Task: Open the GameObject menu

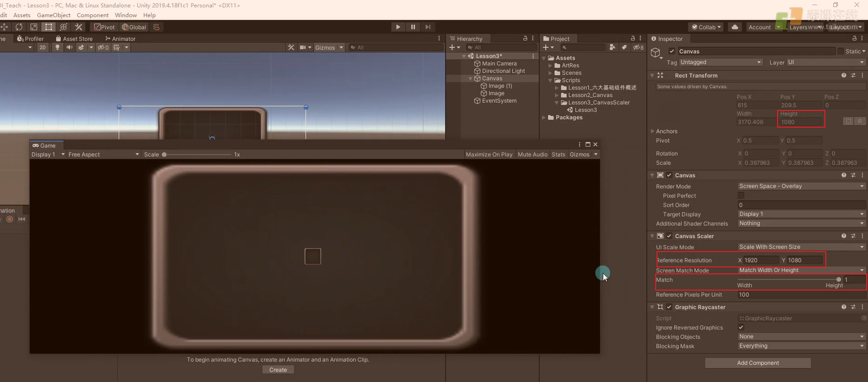Action: click(54, 15)
